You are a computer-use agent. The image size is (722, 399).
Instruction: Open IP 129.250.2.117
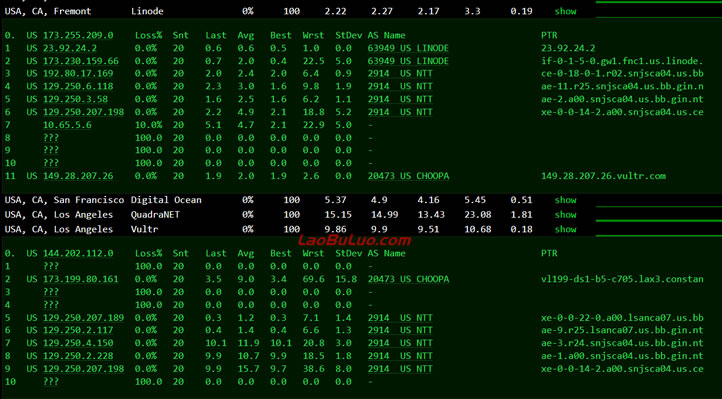click(78, 330)
